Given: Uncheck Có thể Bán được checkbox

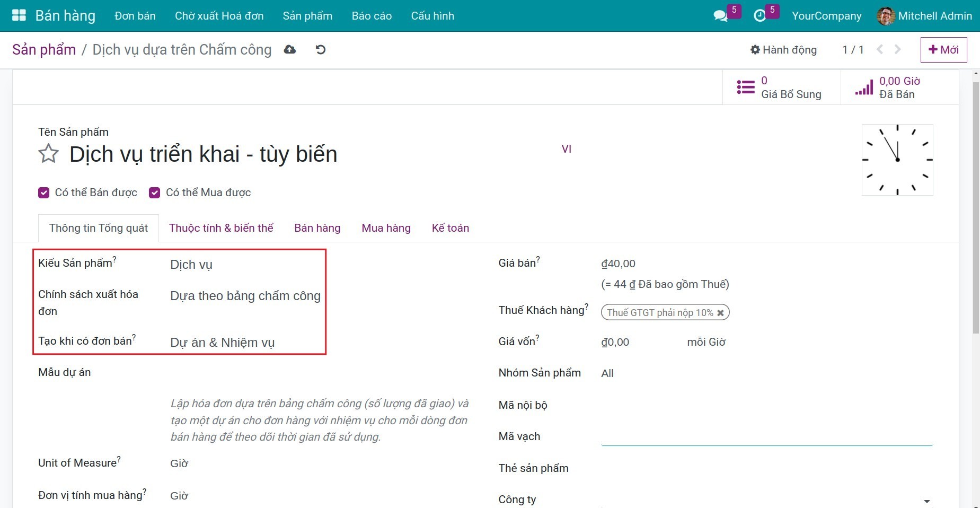Looking at the screenshot, I should (44, 192).
